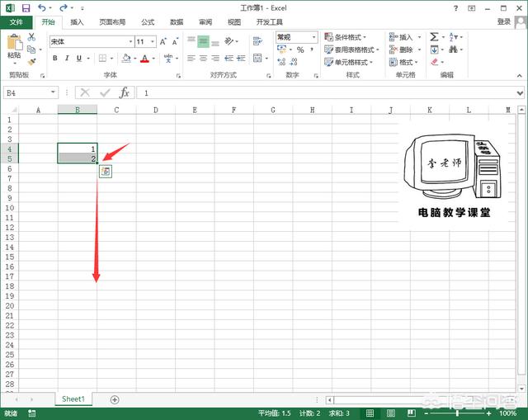
Task: Toggle Bold formatting
Action: click(54, 59)
